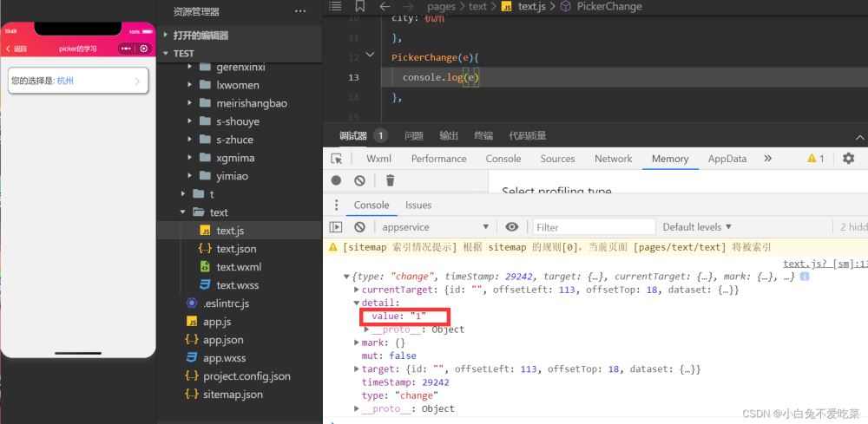Click the inspect element selector icon
Screen dimensions: 868x424
[337, 159]
